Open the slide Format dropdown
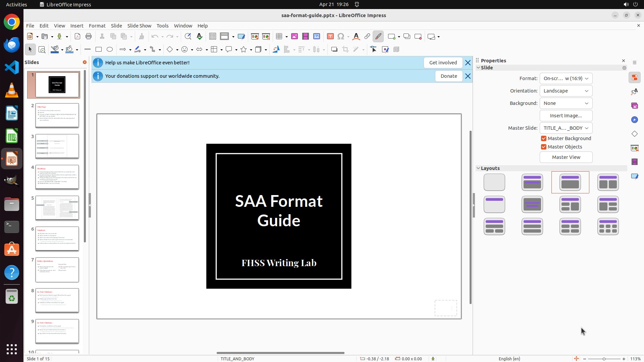Image resolution: width=644 pixels, height=362 pixels. pos(566,78)
